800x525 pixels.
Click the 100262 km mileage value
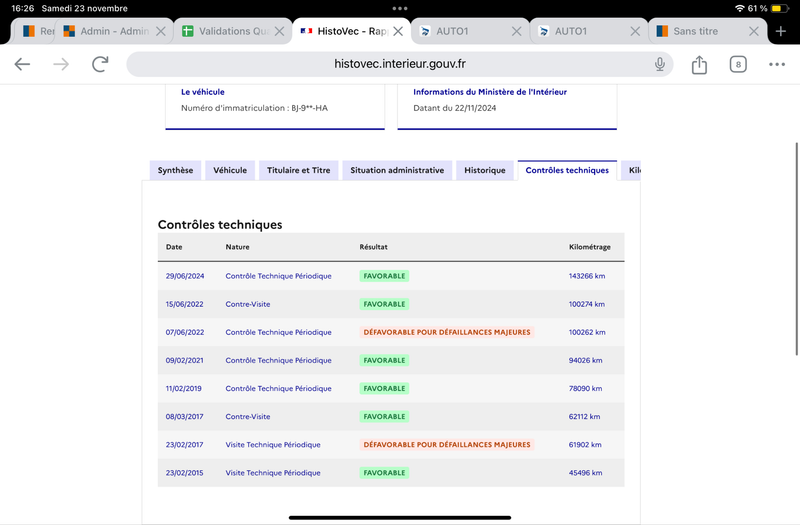[x=587, y=332]
